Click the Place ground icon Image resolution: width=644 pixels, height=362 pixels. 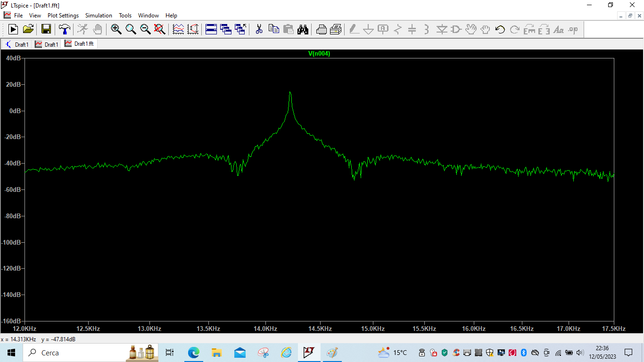(x=369, y=29)
